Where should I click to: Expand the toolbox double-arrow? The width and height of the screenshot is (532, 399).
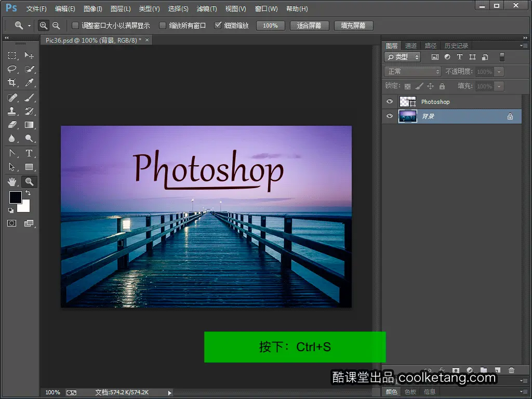[x=6, y=37]
